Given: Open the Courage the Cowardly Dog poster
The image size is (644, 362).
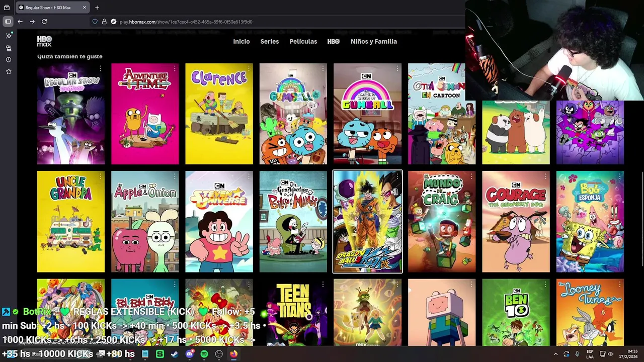Looking at the screenshot, I should pos(516,222).
